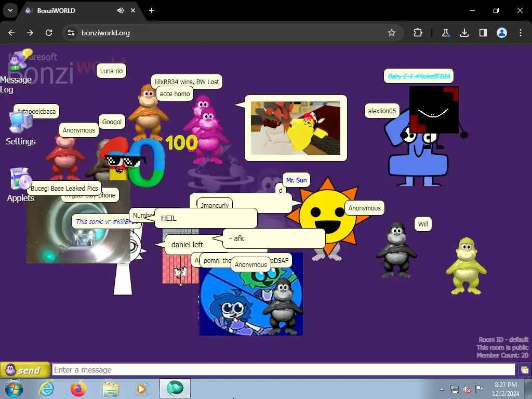
Task: Go back in browser history
Action: 11,33
